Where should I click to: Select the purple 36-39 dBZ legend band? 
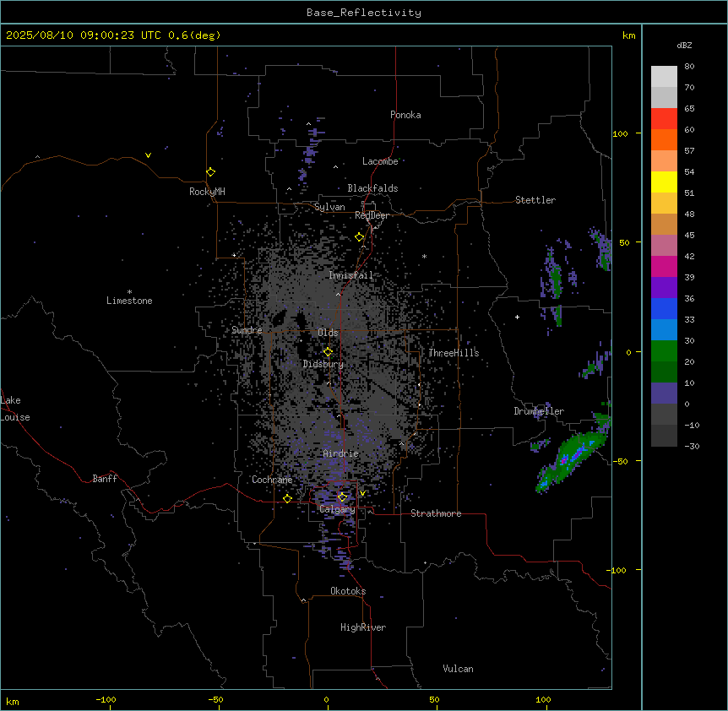tap(664, 288)
